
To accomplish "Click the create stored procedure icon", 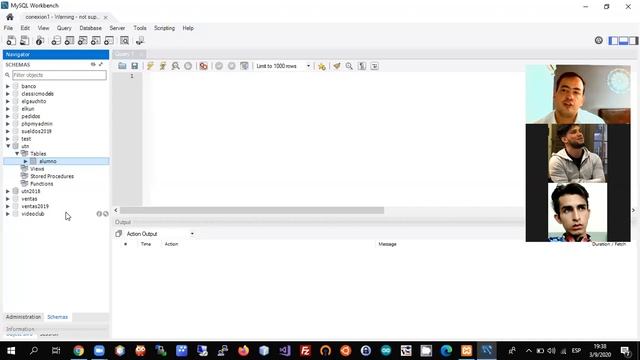I will 96,40.
